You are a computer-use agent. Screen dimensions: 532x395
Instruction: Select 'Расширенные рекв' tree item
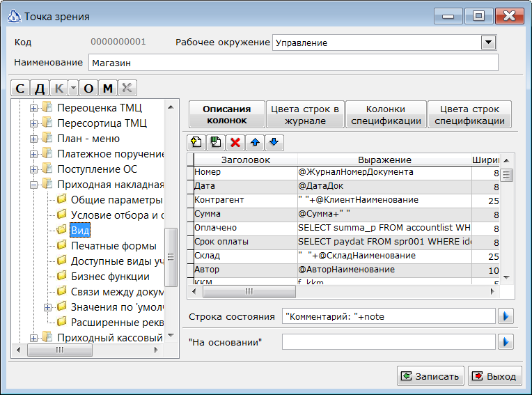click(x=118, y=323)
